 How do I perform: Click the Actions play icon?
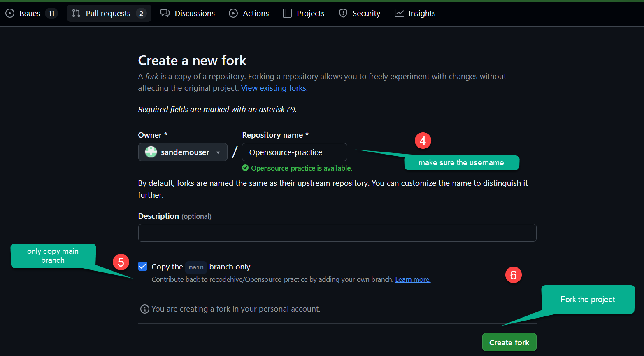[233, 13]
